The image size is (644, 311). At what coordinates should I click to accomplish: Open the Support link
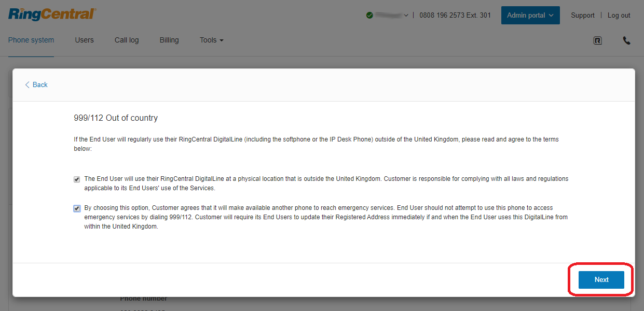point(582,16)
